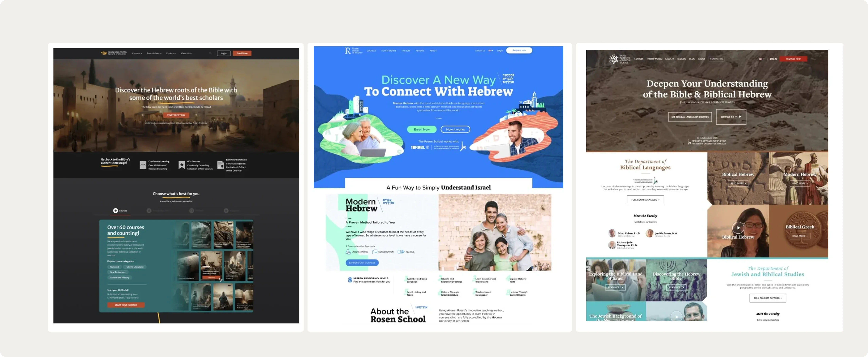
Task: Click the Rosen School of Hebrew logo
Action: coord(353,51)
